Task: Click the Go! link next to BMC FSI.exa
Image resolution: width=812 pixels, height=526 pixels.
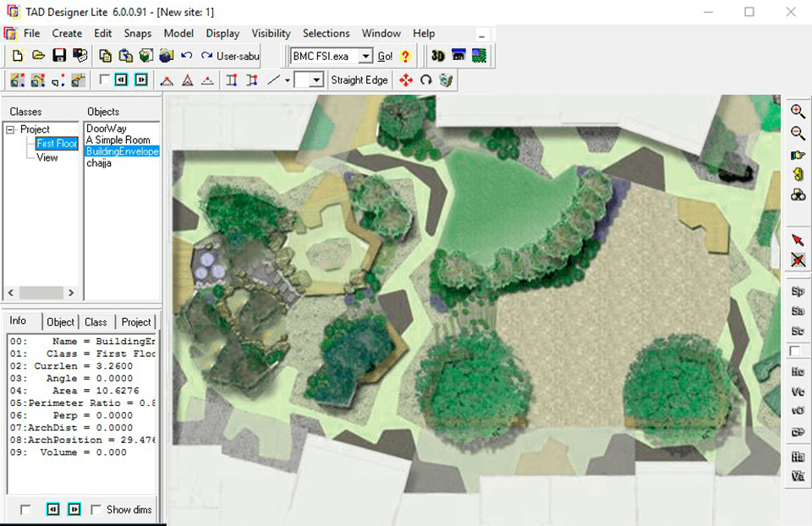Action: pyautogui.click(x=386, y=55)
